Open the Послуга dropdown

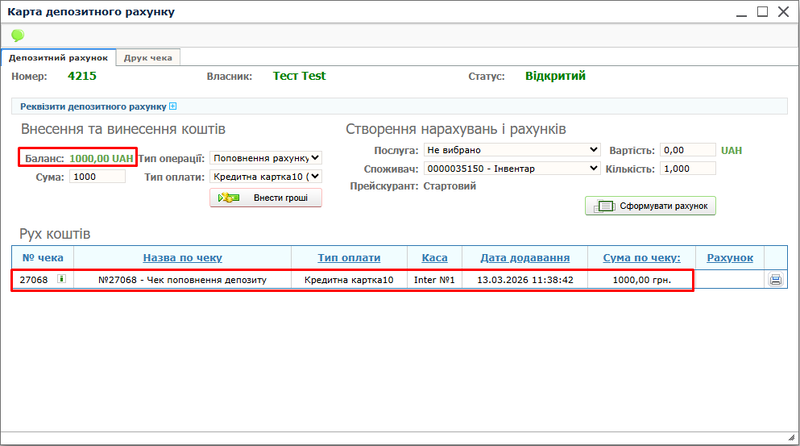coord(511,150)
